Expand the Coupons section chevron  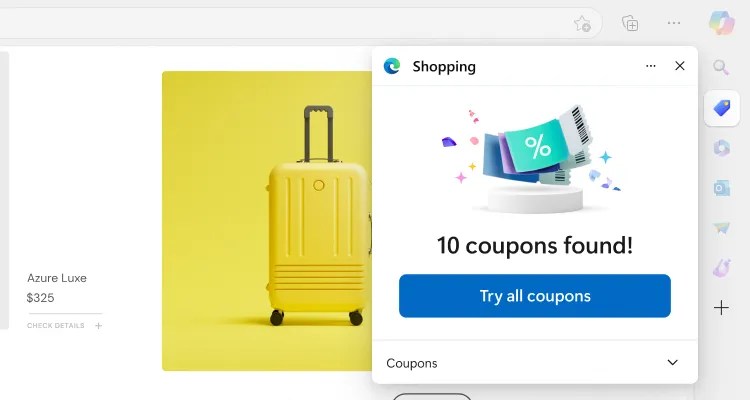(673, 363)
